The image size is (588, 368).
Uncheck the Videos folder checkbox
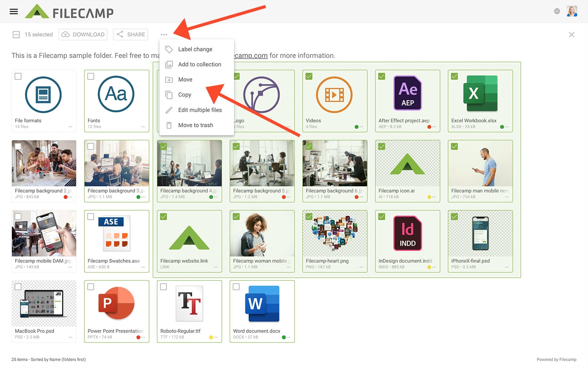(x=309, y=76)
